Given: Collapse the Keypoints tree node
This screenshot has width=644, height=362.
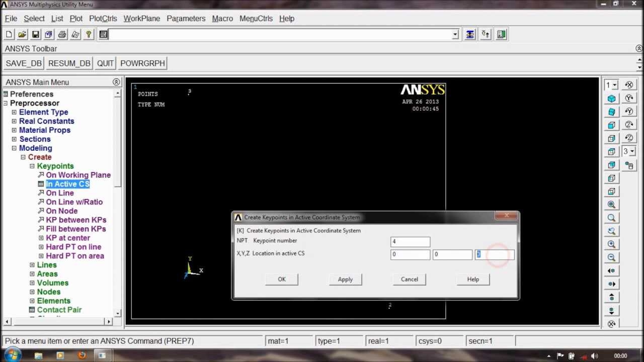Looking at the screenshot, I should (x=32, y=166).
